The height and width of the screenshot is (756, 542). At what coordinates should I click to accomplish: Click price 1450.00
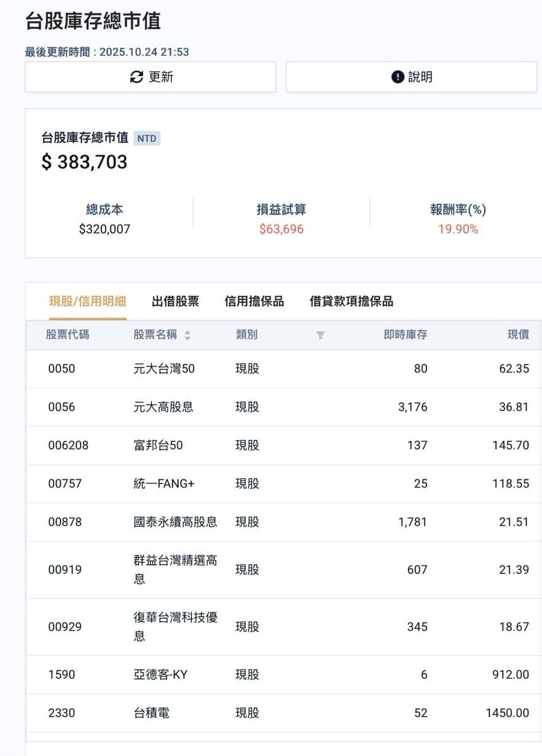tap(507, 713)
